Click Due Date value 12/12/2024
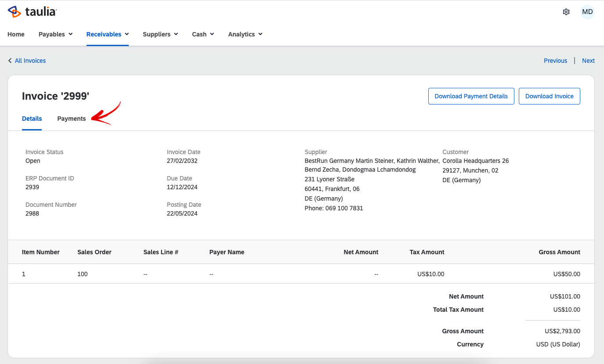604x364 pixels. click(182, 187)
